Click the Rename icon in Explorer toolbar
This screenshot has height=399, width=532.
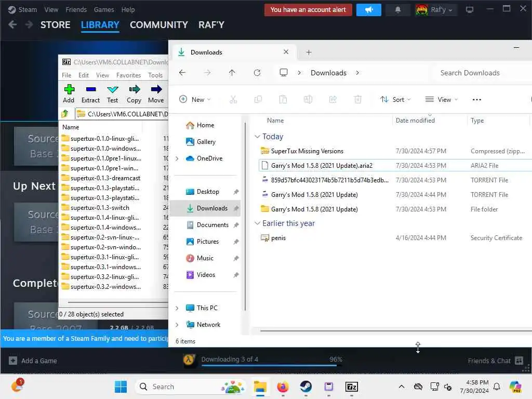[308, 99]
